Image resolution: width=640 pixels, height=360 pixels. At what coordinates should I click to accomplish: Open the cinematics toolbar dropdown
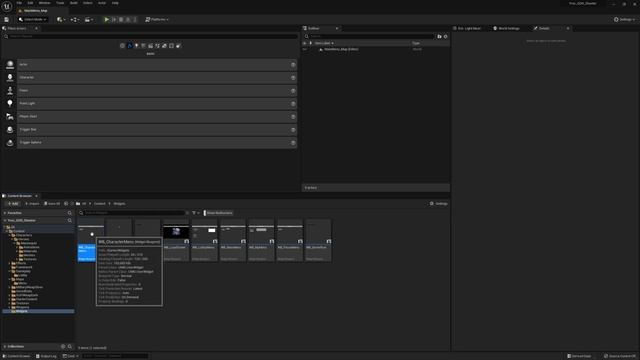tap(89, 19)
